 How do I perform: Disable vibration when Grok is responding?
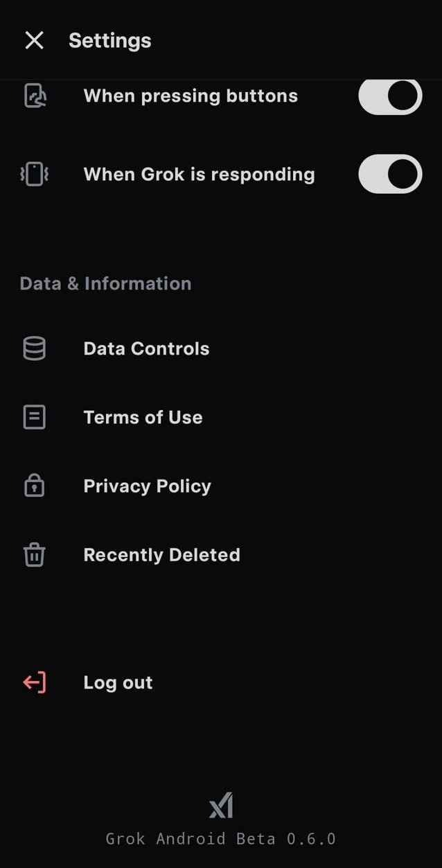click(x=389, y=174)
